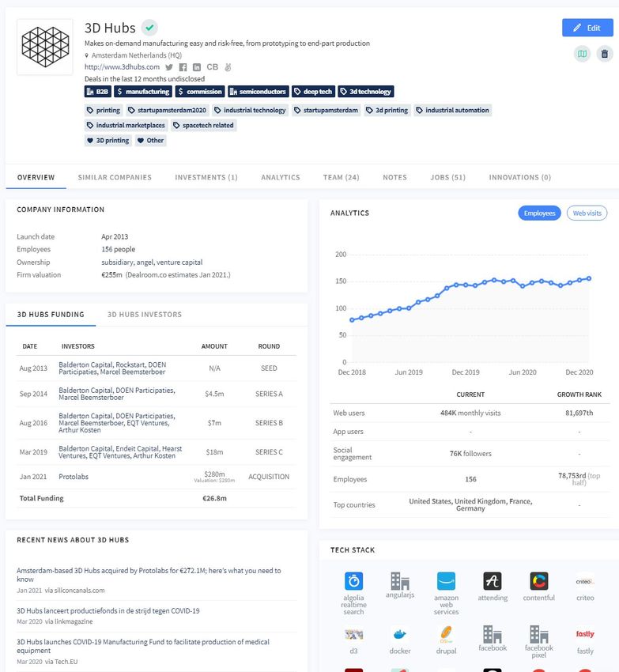Switch to 3D Hubs Investors tab
619x672 pixels.
pyautogui.click(x=145, y=315)
